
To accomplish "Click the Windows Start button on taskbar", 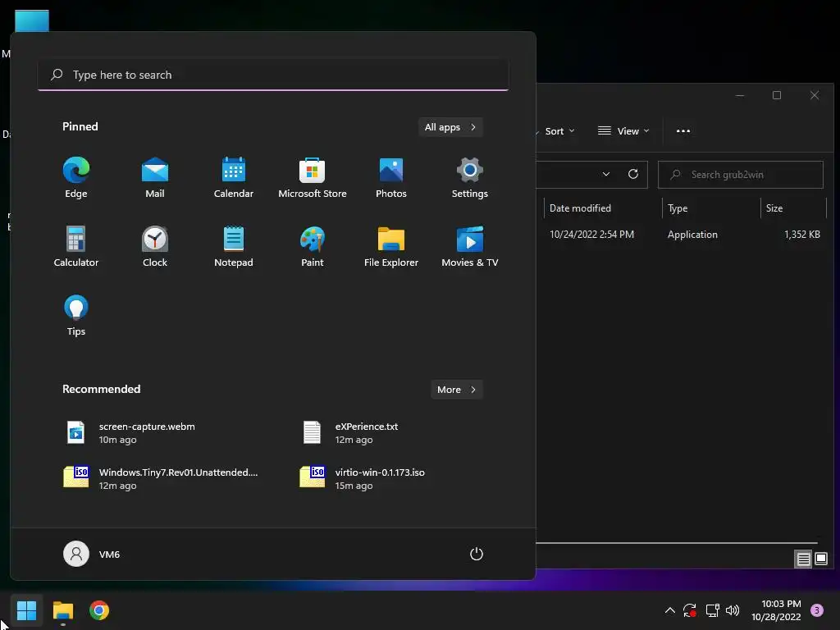I will pos(27,610).
